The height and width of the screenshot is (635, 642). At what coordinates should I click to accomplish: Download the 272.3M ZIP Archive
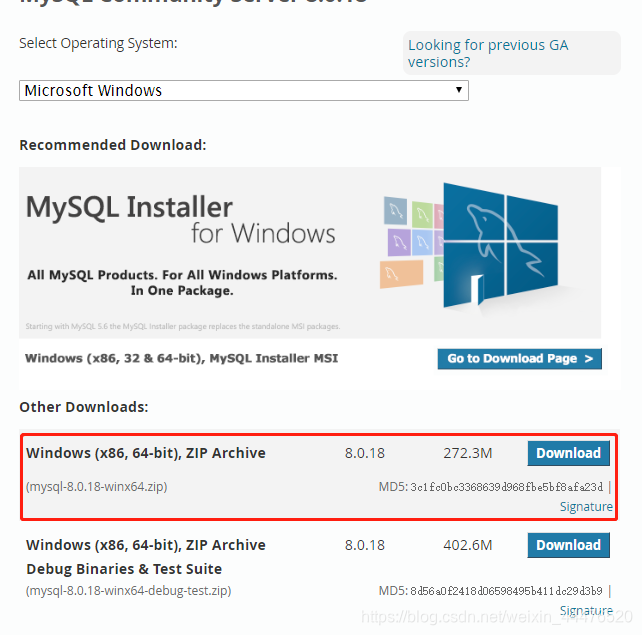[x=568, y=453]
